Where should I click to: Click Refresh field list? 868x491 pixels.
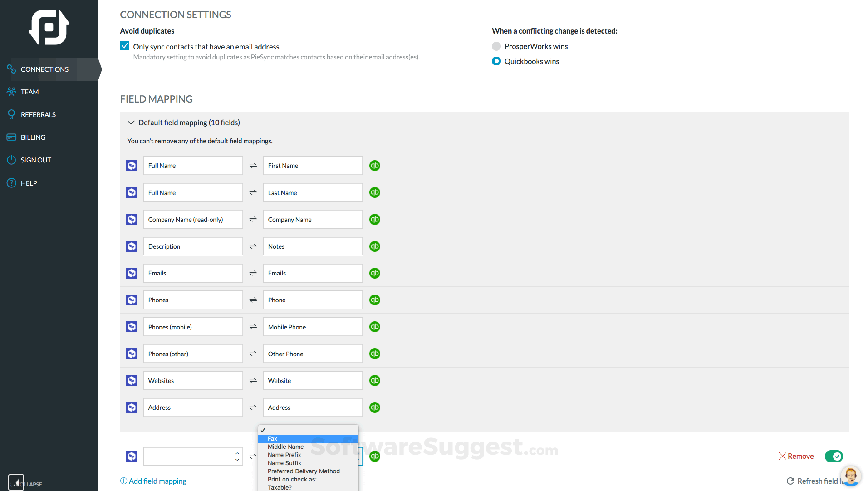(x=815, y=481)
